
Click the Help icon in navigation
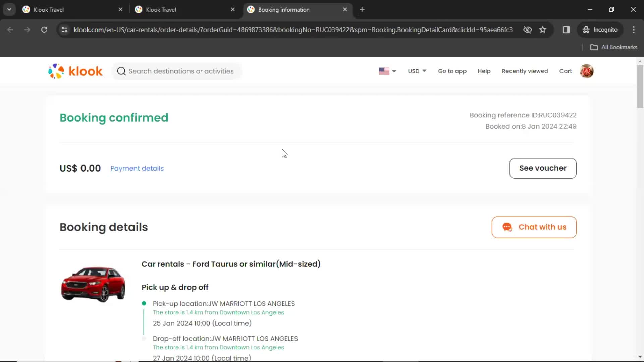pos(484,71)
